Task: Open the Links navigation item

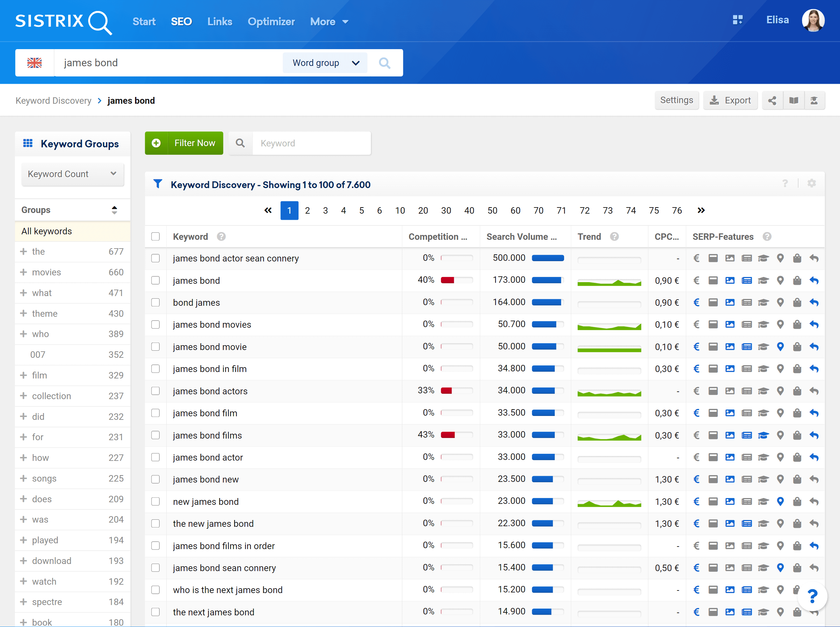Action: click(220, 22)
